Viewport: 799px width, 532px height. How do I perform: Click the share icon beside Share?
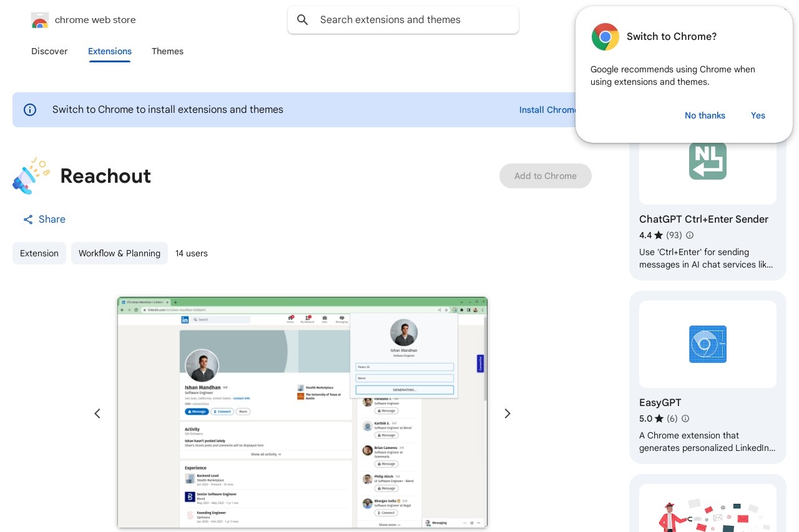[x=28, y=220]
